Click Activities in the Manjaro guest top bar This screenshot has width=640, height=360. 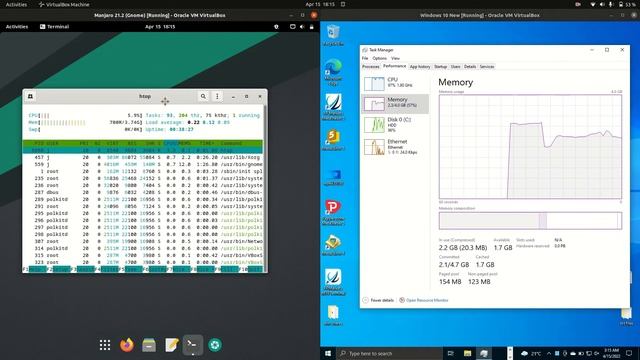tap(17, 27)
